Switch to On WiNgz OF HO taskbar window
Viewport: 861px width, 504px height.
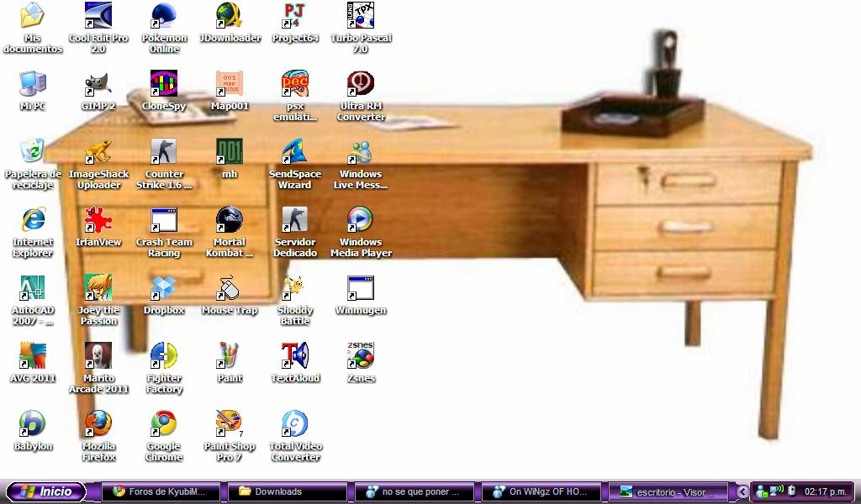[x=541, y=492]
